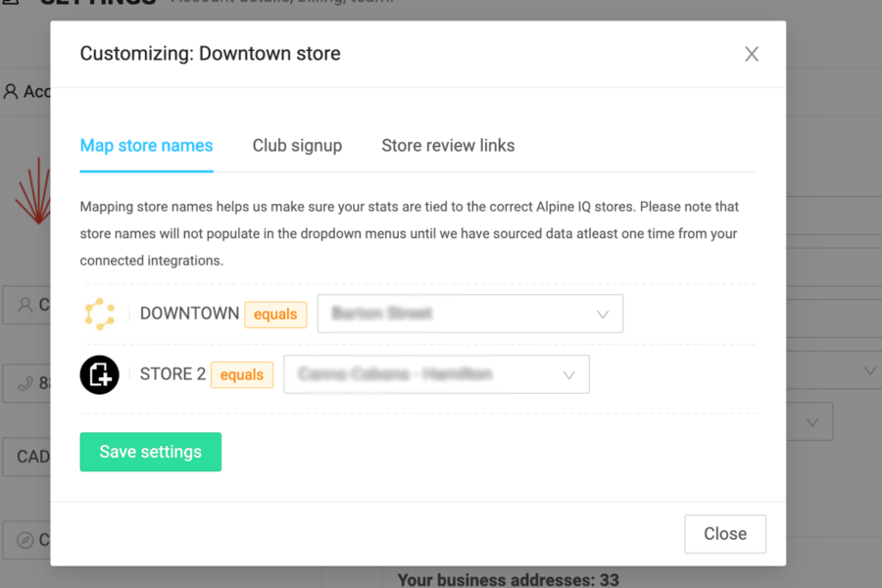Image resolution: width=882 pixels, height=588 pixels.
Task: Click the STORE 2 label
Action: (x=172, y=374)
